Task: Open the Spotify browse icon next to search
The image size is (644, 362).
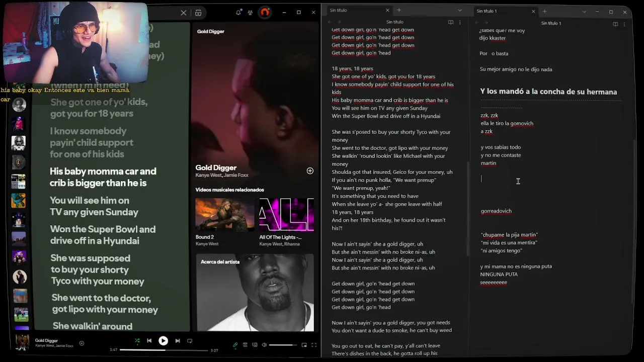Action: (198, 13)
